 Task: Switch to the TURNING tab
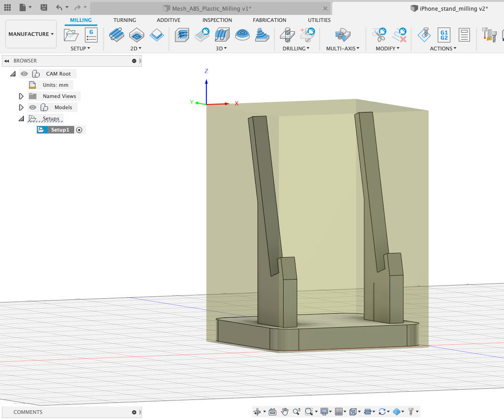point(125,20)
